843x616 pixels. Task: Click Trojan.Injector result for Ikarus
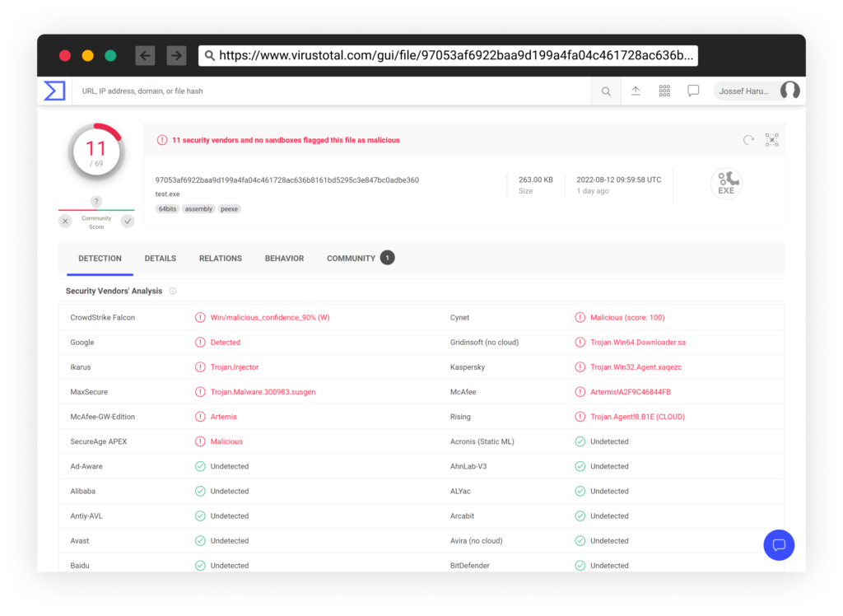click(235, 367)
